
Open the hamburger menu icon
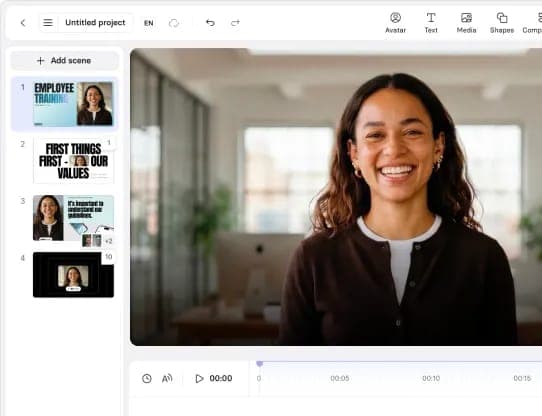[48, 23]
